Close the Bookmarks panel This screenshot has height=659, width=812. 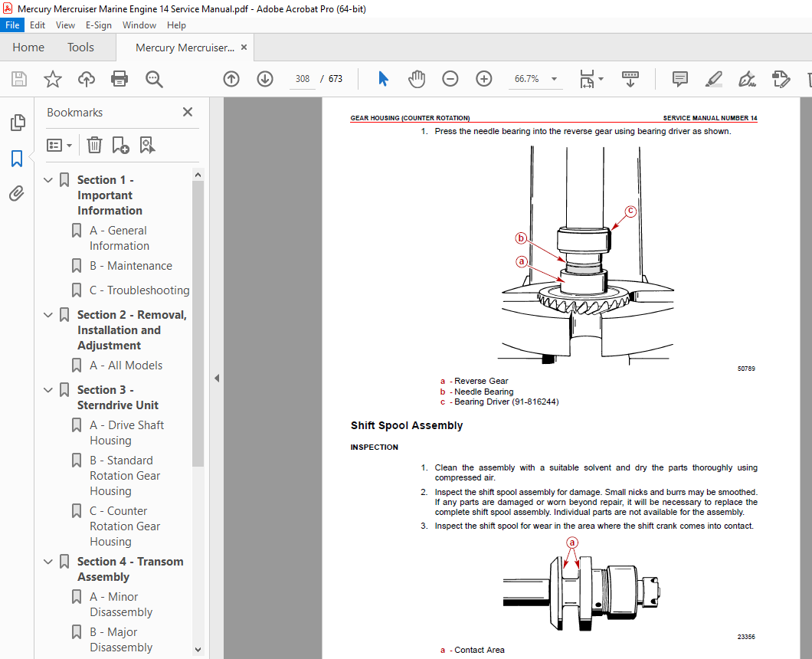[x=188, y=112]
